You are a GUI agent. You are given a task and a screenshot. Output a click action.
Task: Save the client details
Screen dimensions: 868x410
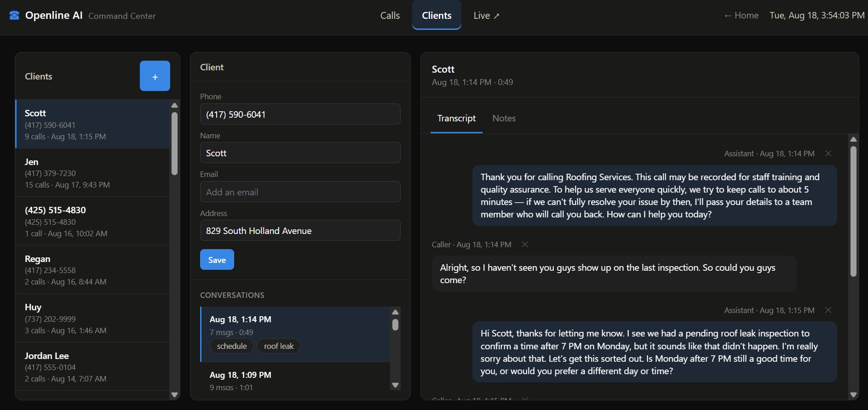click(217, 260)
